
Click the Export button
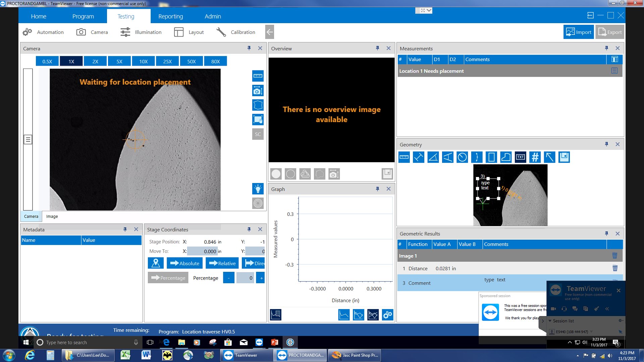point(610,32)
